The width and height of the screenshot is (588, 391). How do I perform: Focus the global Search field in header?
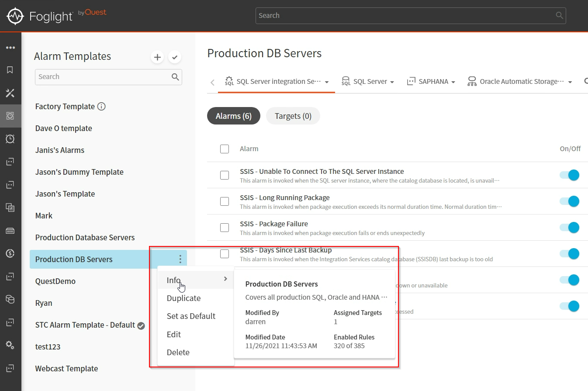(411, 15)
